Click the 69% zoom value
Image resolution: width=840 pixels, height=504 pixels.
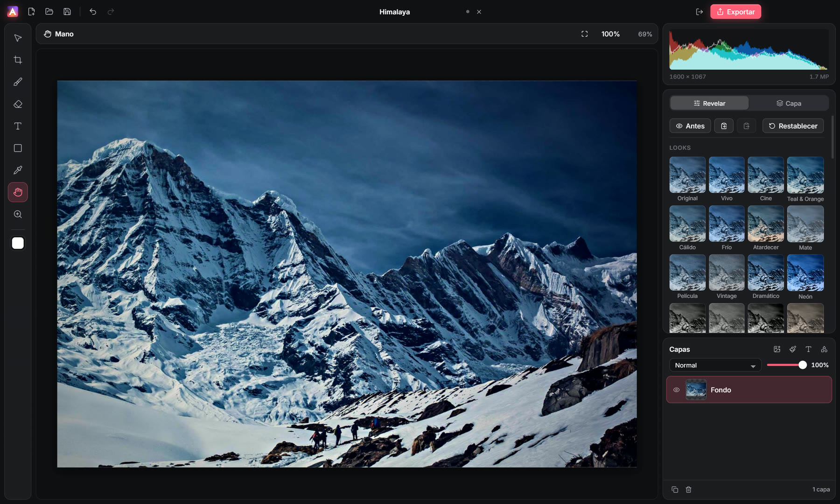(x=645, y=34)
